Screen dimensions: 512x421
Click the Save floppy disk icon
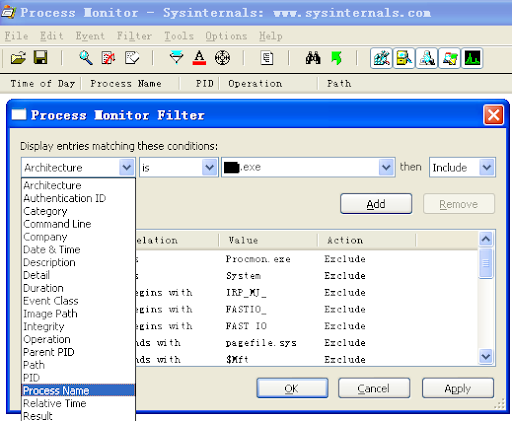[41, 58]
